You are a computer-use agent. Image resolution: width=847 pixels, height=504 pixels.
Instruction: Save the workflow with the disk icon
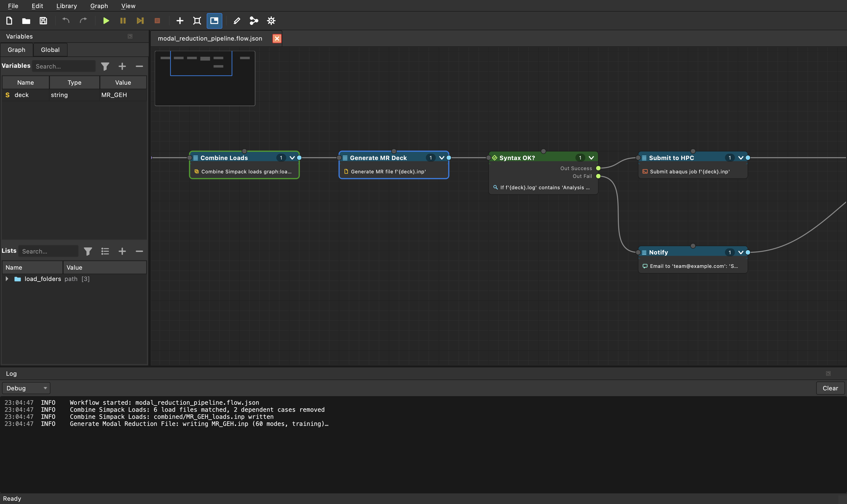[43, 21]
